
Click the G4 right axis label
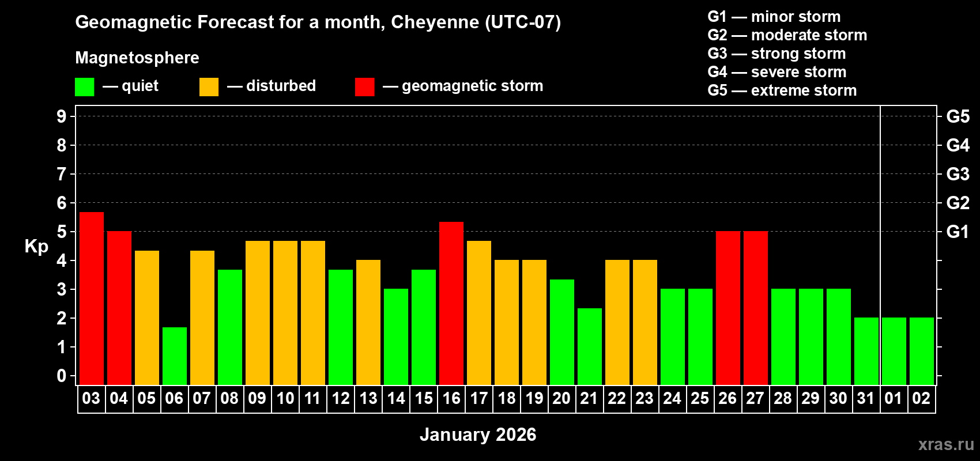tap(958, 145)
